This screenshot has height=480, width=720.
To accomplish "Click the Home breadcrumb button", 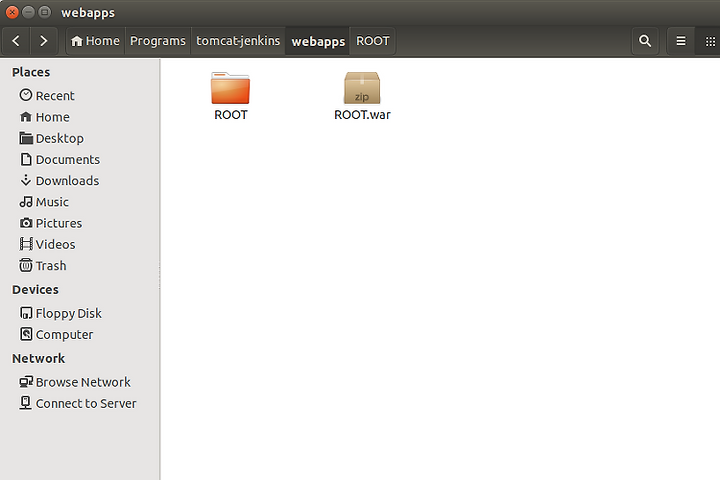I will point(96,41).
